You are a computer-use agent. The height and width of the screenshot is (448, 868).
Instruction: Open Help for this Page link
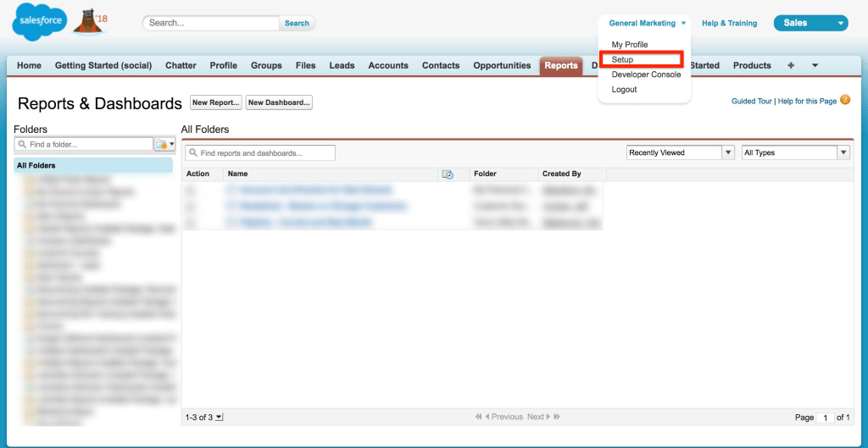tap(807, 102)
